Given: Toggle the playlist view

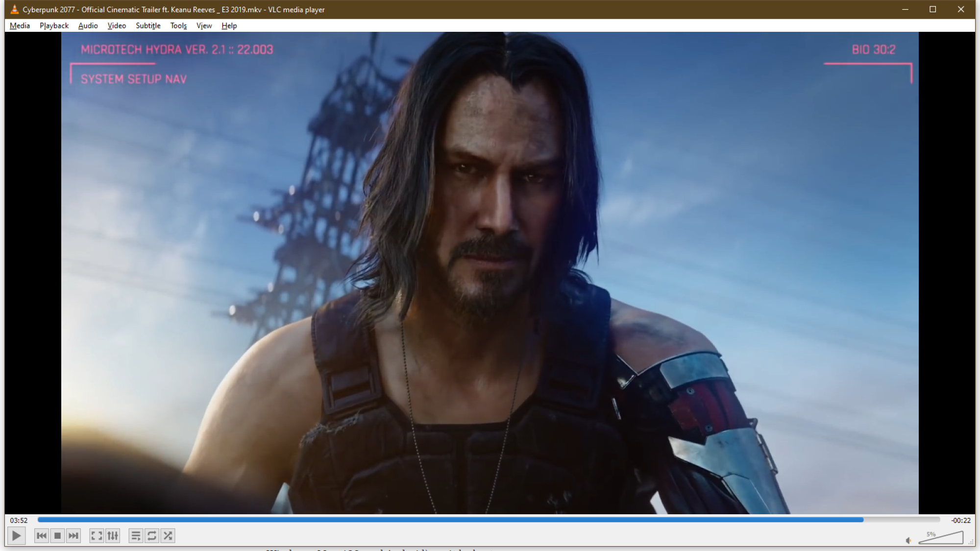Looking at the screenshot, I should [136, 536].
